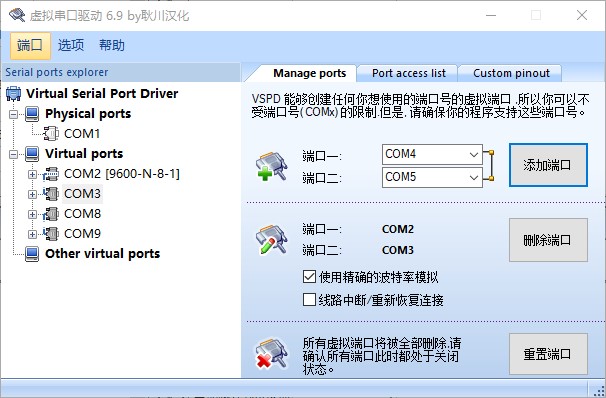Click the reset ports red X icon

tap(272, 354)
